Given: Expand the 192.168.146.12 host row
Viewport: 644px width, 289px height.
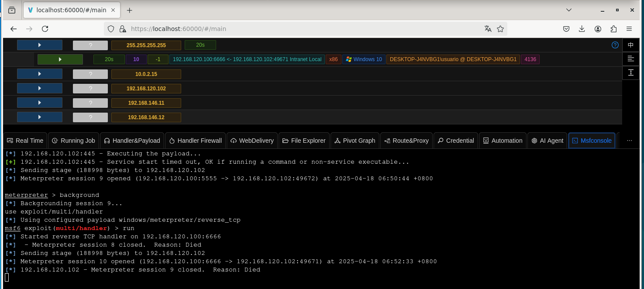Looking at the screenshot, I should [40, 117].
